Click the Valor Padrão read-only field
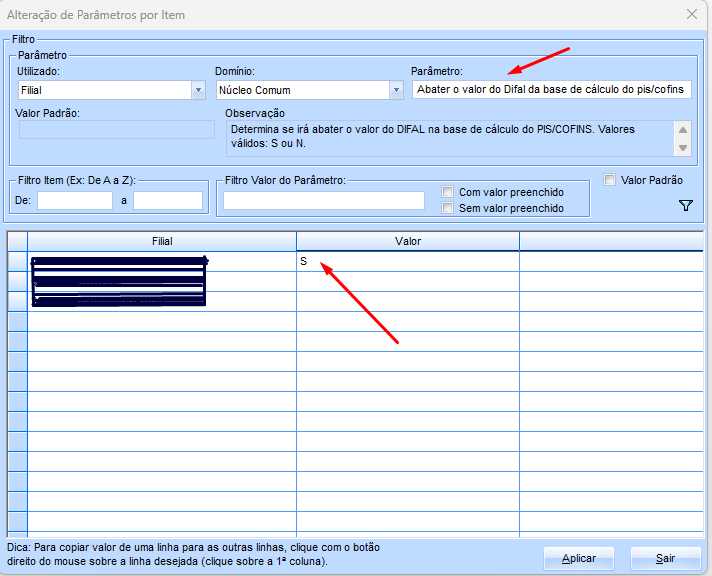 115,129
